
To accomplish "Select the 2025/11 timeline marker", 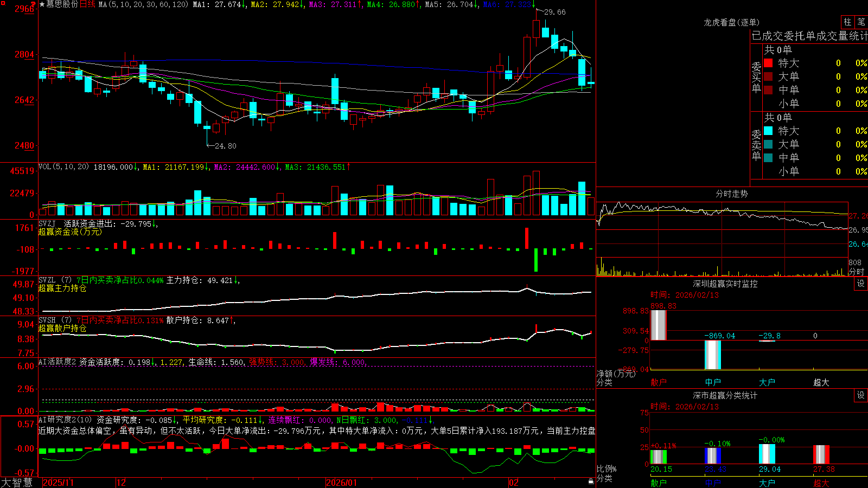I will coord(58,483).
